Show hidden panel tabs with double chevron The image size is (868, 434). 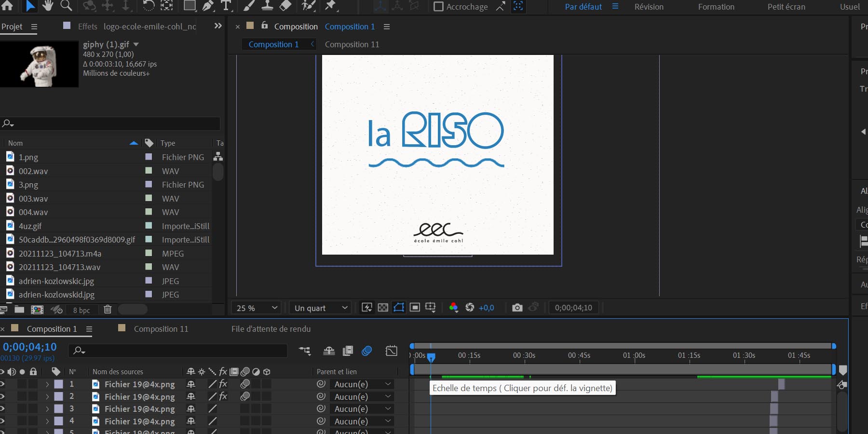coord(218,26)
